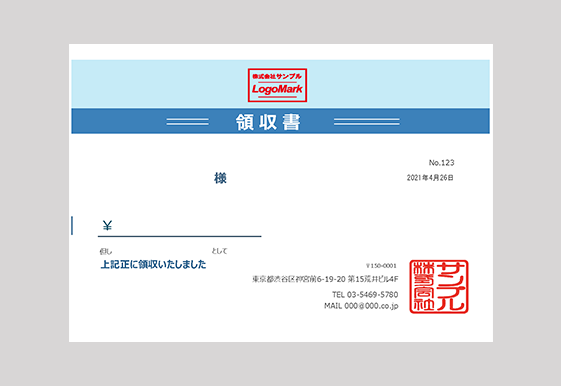Click the 様 recipient name field
The image size is (561, 386).
[220, 178]
